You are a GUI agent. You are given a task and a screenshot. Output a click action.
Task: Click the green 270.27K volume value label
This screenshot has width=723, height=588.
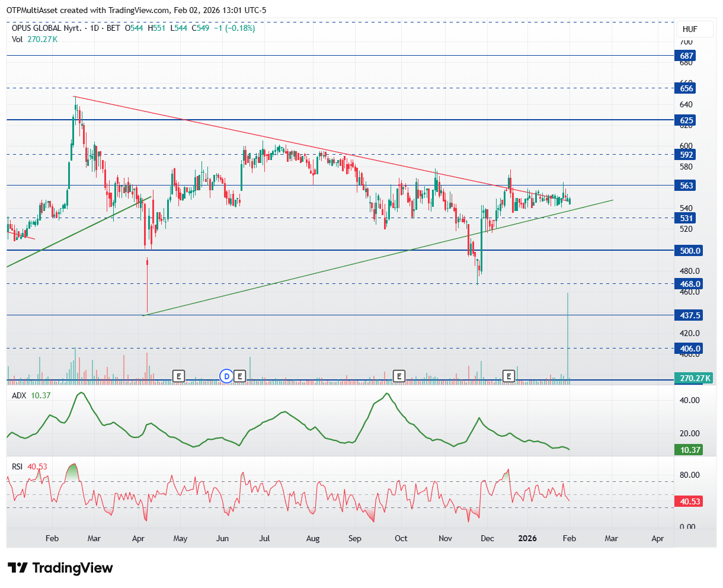coord(695,378)
